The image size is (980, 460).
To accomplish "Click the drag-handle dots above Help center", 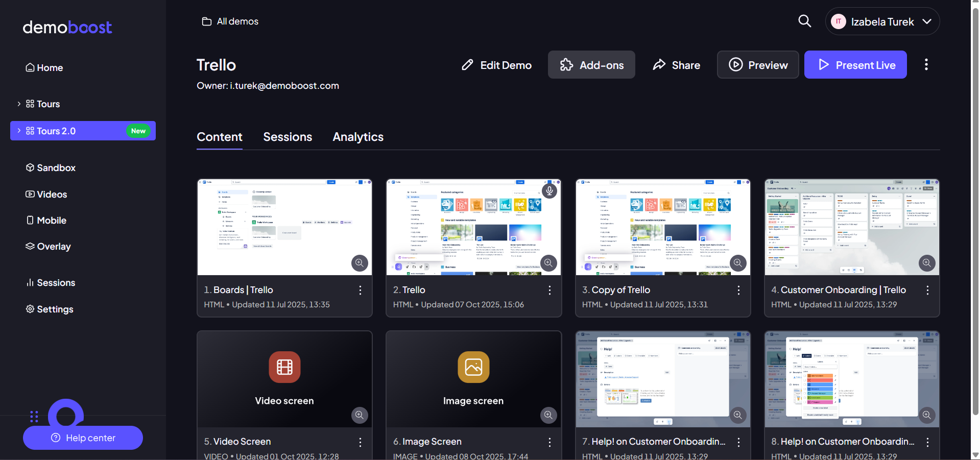I will pos(34,417).
